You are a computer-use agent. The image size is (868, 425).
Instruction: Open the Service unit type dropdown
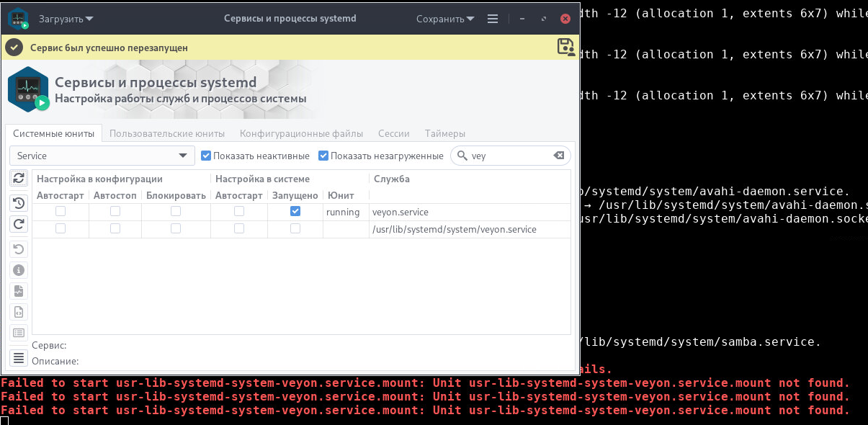pyautogui.click(x=102, y=156)
